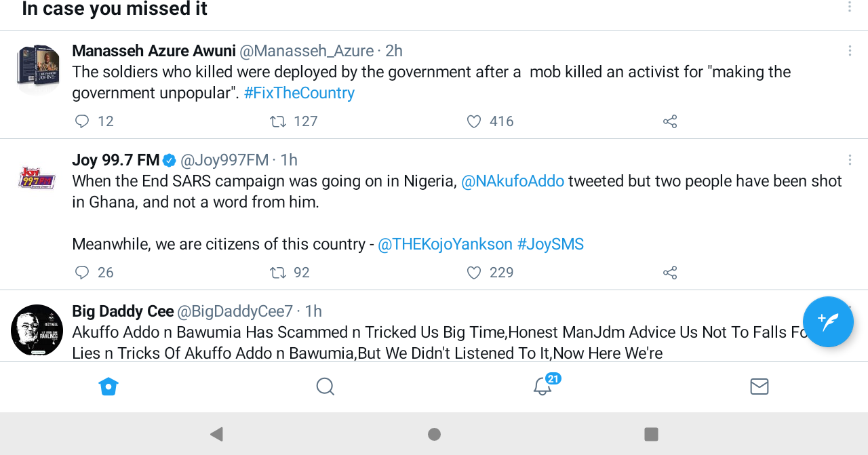
Task: Open the #FixTheCountry hashtag
Action: pyautogui.click(x=299, y=94)
